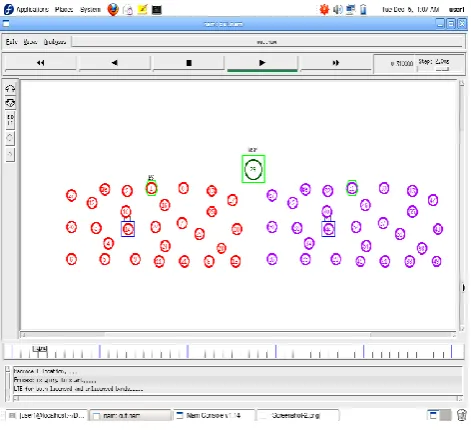This screenshot has width=471, height=430.
Task: Open the Places menu in top panel
Action: tap(64, 9)
